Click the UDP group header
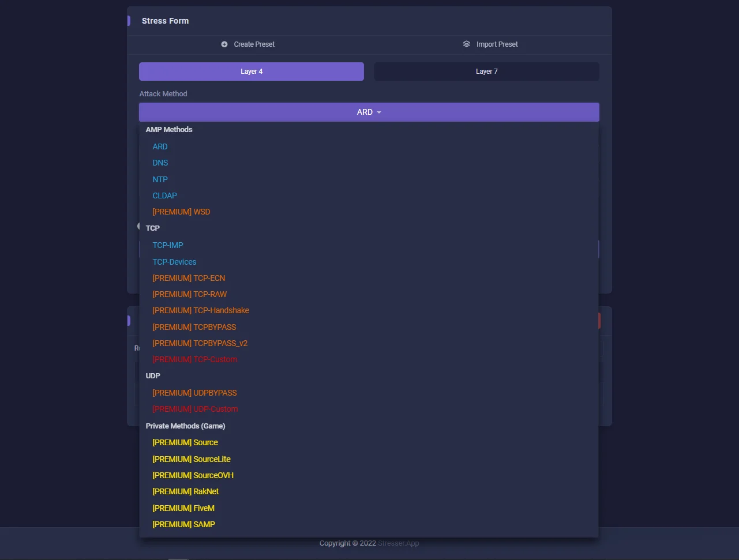Image resolution: width=739 pixels, height=560 pixels. (x=153, y=376)
